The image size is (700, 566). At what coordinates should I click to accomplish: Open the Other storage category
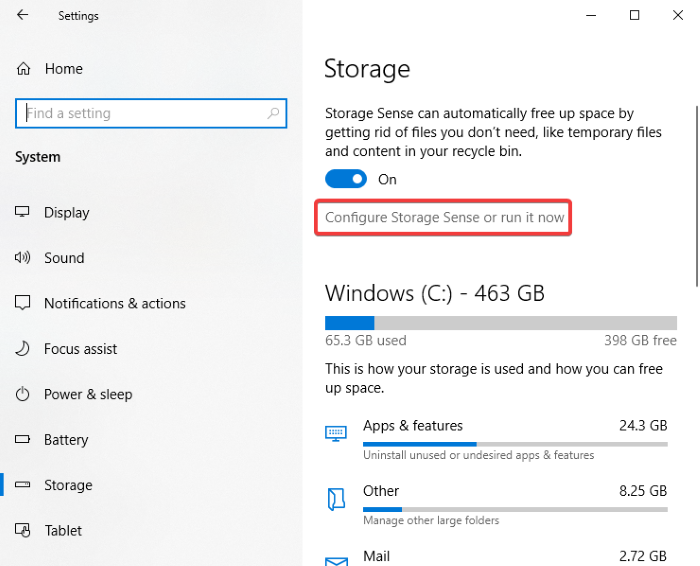click(x=381, y=491)
